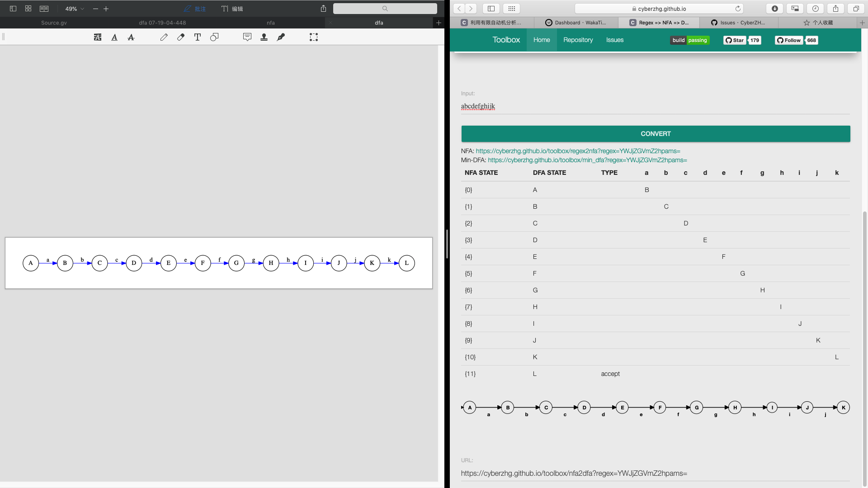Select the pencil drawing tool
The height and width of the screenshot is (488, 868).
pos(164,38)
